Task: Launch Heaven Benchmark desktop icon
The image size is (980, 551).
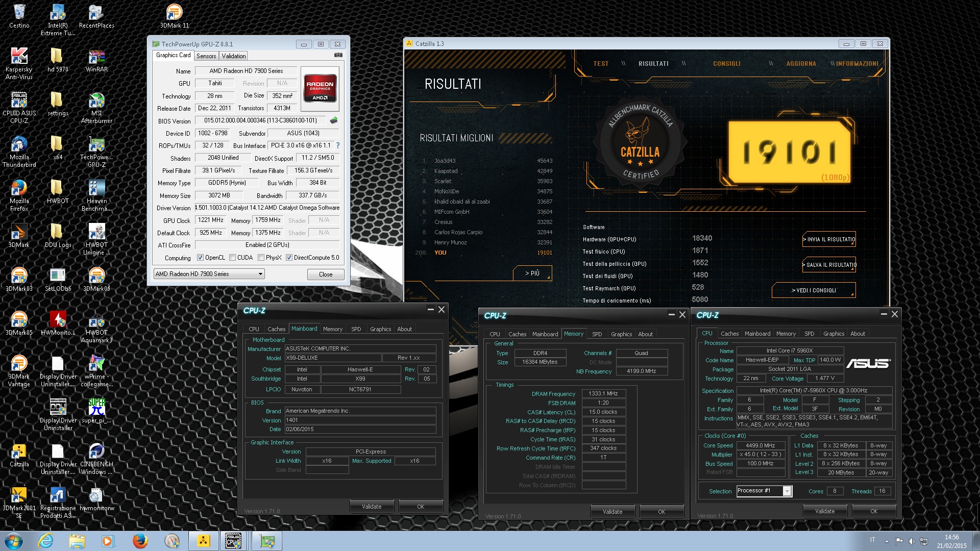Action: [96, 195]
